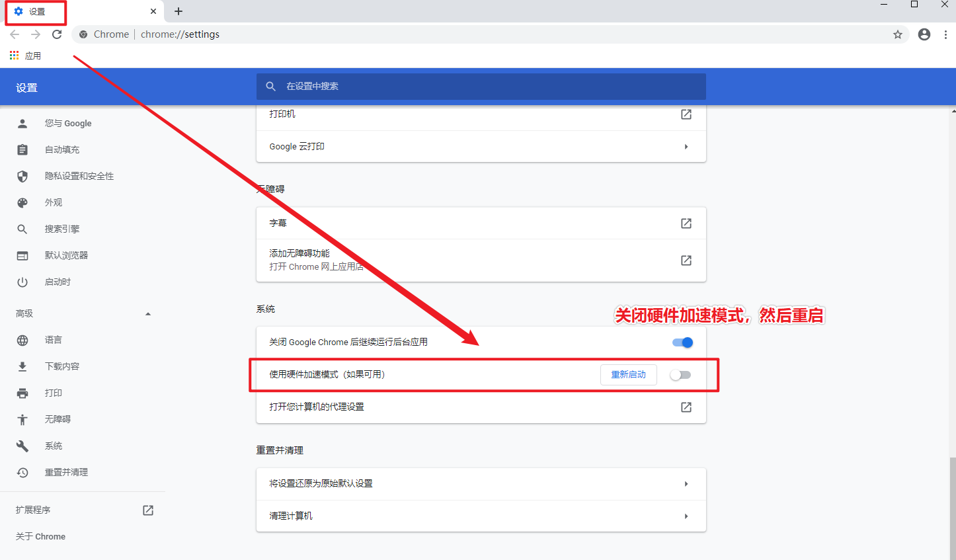Collapse the 高级 advanced section
956x560 pixels.
point(148,314)
